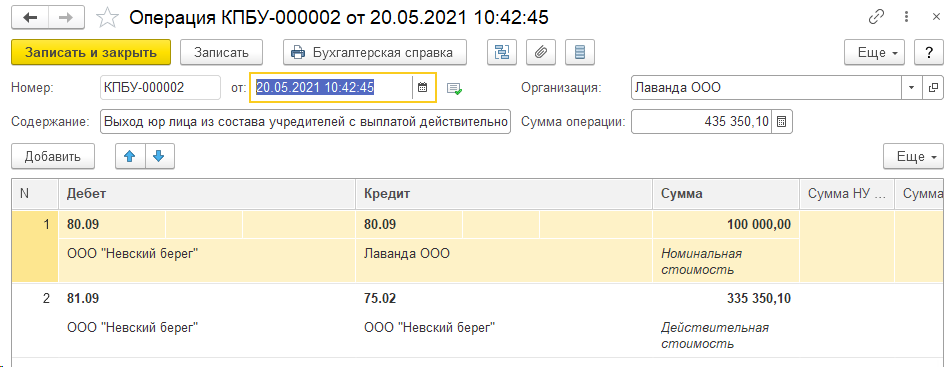Image resolution: width=949 pixels, height=367 pixels.
Task: Open the table's Еще dropdown menu
Action: (x=913, y=156)
